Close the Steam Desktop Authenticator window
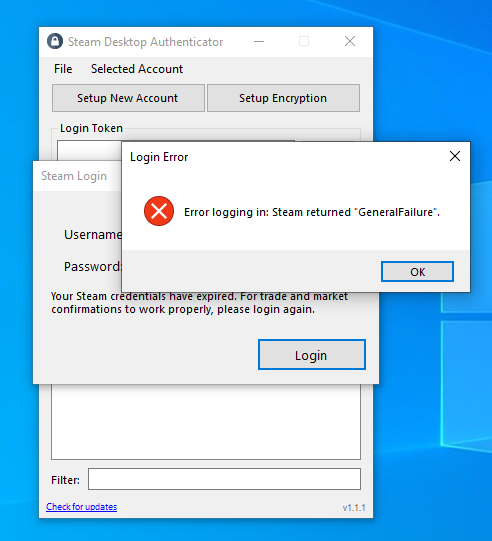This screenshot has height=541, width=492. (x=350, y=41)
